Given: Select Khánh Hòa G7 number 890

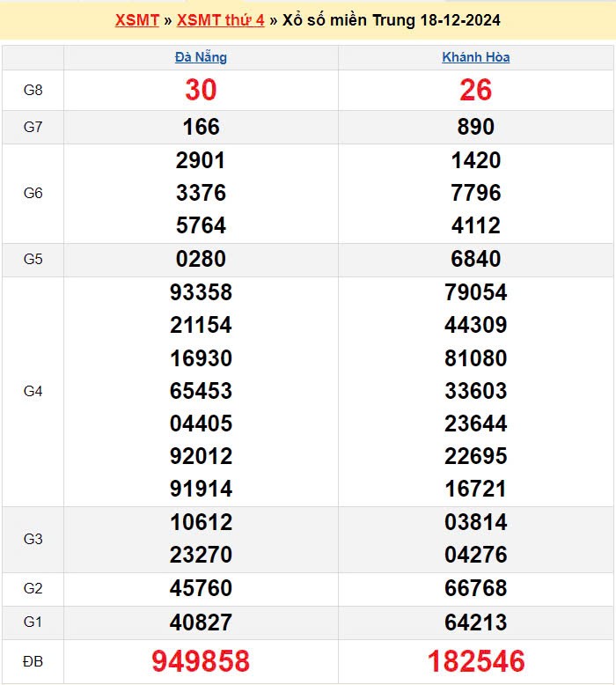Looking at the screenshot, I should point(475,127).
